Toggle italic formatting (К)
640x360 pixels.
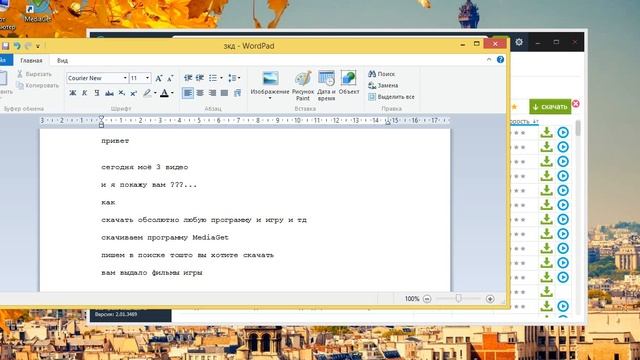84,93
